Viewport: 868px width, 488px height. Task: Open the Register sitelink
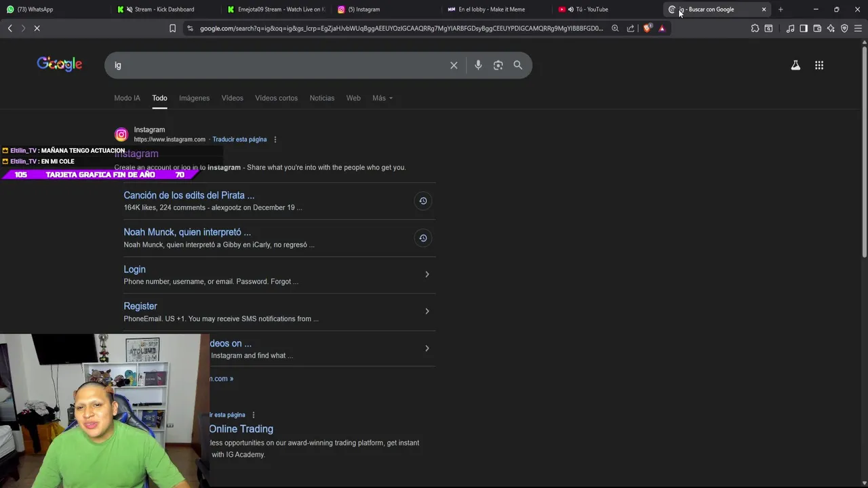140,306
